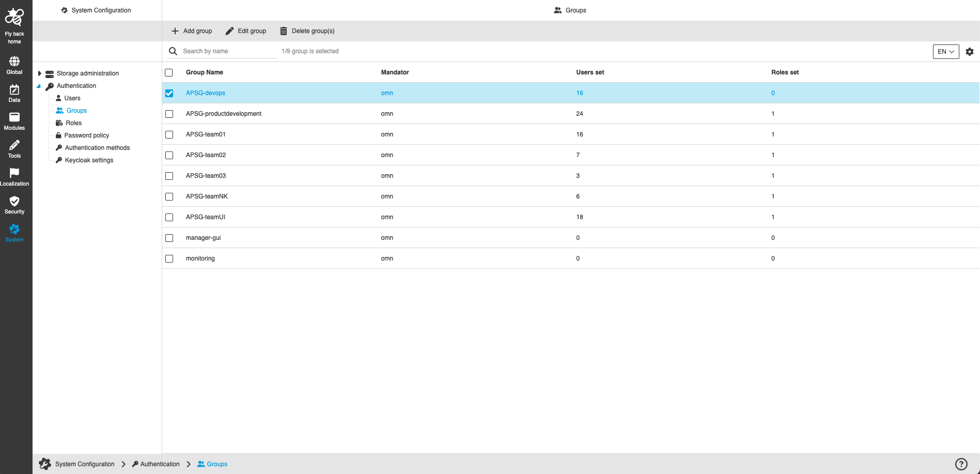Open the EN language dropdown
The image size is (980, 474).
tap(945, 51)
